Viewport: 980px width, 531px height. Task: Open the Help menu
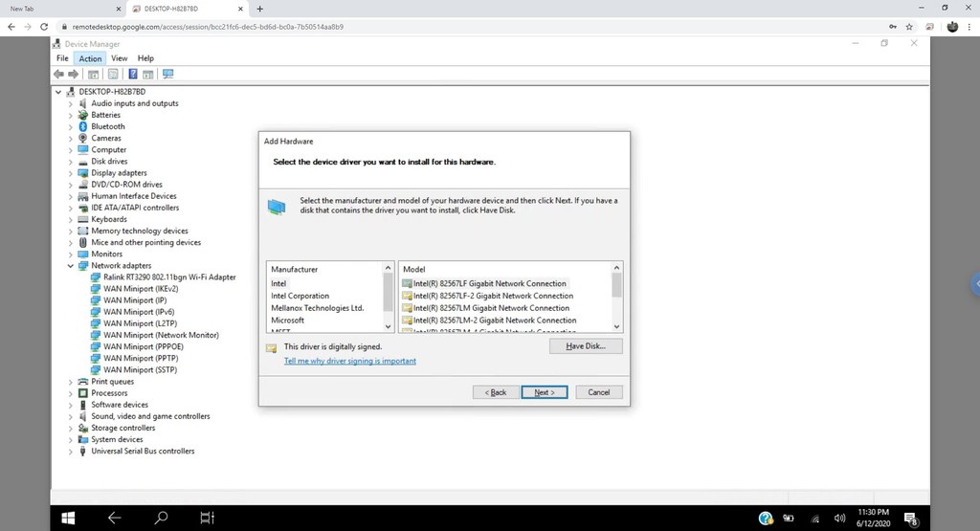[x=145, y=58]
